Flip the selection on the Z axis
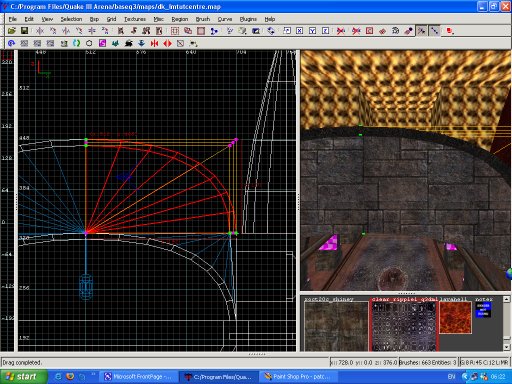Screen dimensions: 512x384 click(x=92, y=31)
